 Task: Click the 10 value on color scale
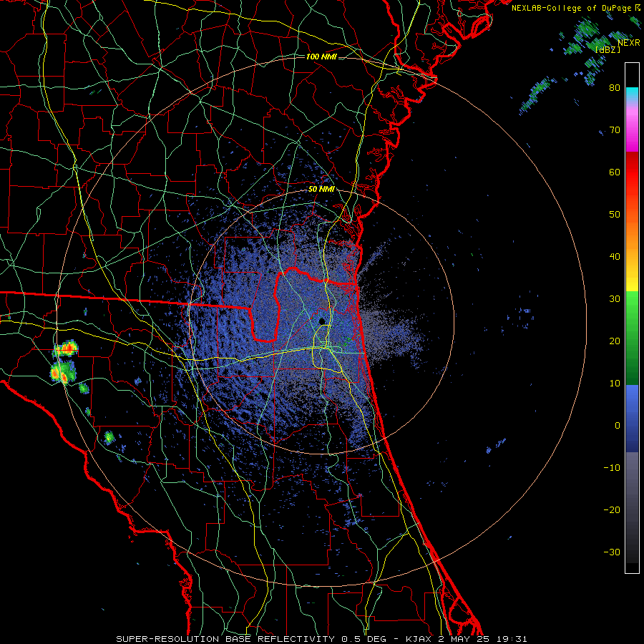[615, 384]
